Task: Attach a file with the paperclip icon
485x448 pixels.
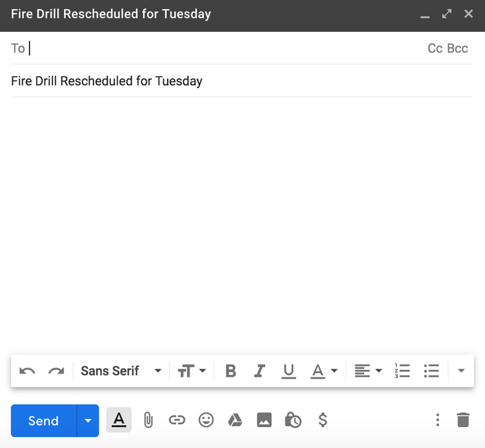Action: [x=148, y=420]
